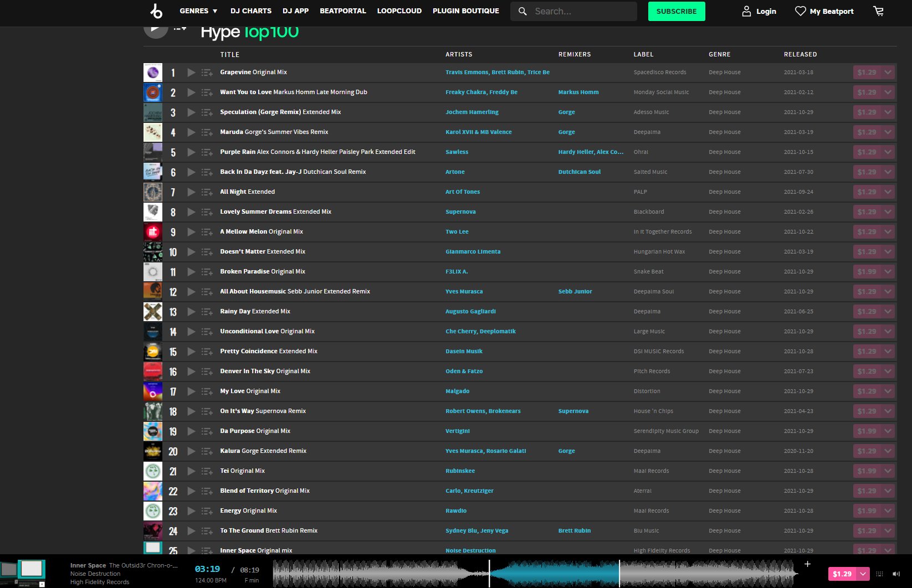Open the player queue list icon
The image size is (912, 588).
pyautogui.click(x=879, y=574)
